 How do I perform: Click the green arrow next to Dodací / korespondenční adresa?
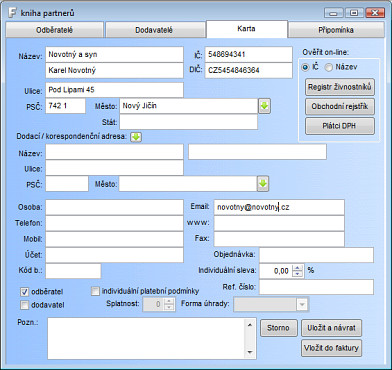pyautogui.click(x=136, y=137)
